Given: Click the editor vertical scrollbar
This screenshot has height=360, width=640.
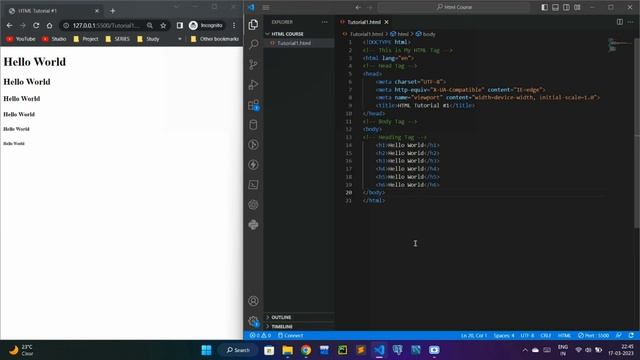Looking at the screenshot, I should coord(637,133).
